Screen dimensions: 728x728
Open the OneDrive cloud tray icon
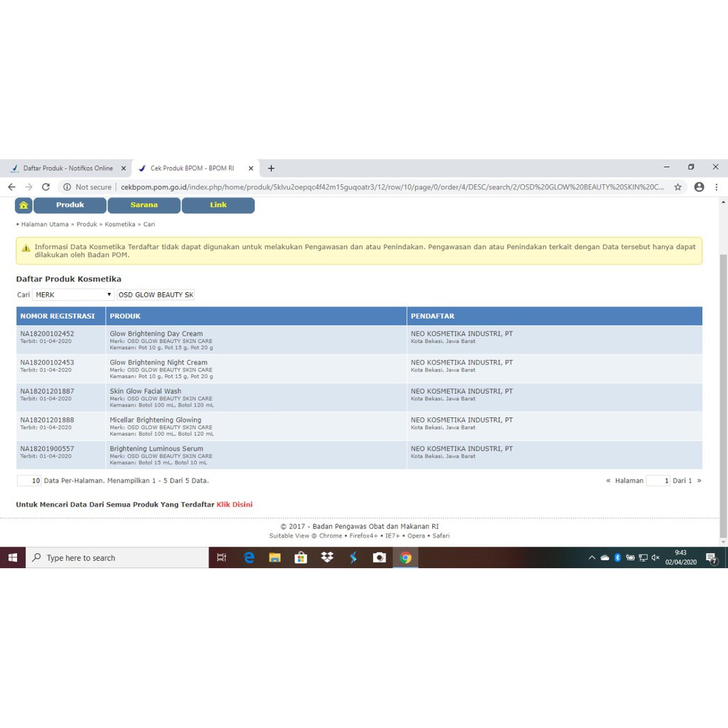(604, 557)
